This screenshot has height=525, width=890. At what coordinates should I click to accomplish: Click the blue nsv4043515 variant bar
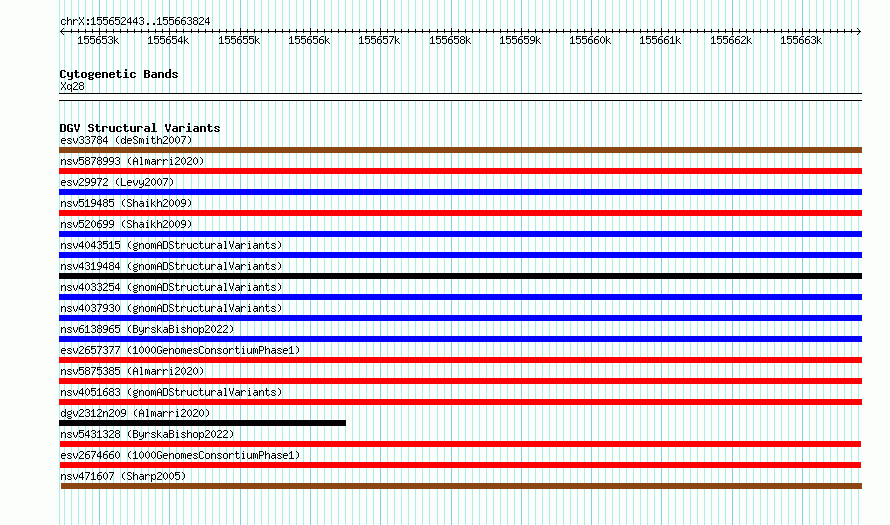[460, 255]
